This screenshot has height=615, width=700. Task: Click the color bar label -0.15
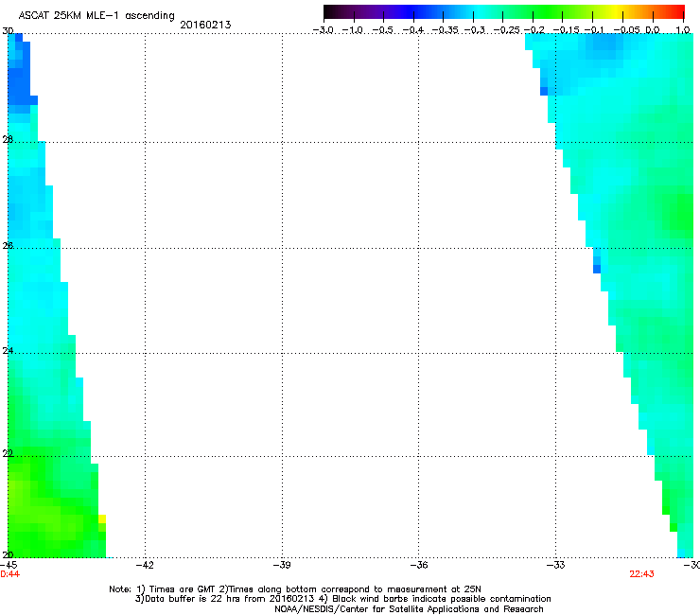(x=566, y=30)
